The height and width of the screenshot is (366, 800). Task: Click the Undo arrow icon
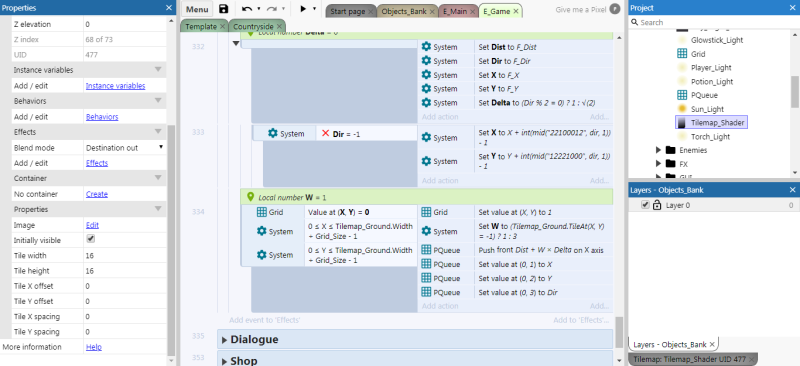click(x=247, y=9)
